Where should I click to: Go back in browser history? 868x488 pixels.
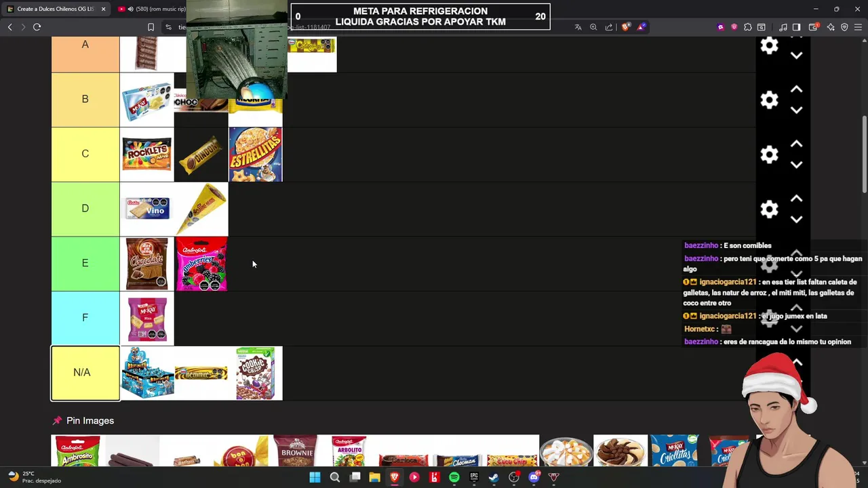tap(9, 27)
